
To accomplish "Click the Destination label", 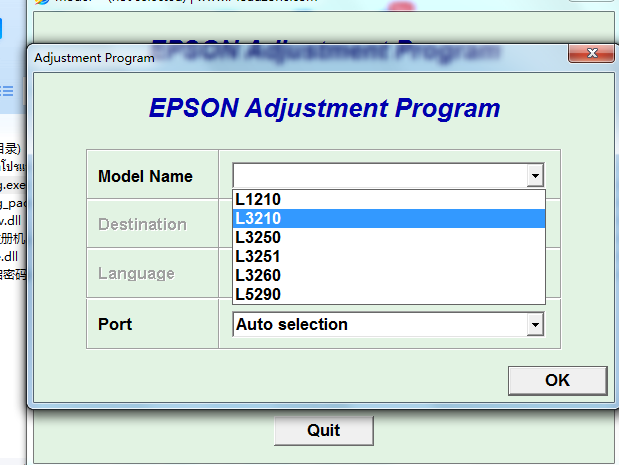I will [x=142, y=225].
